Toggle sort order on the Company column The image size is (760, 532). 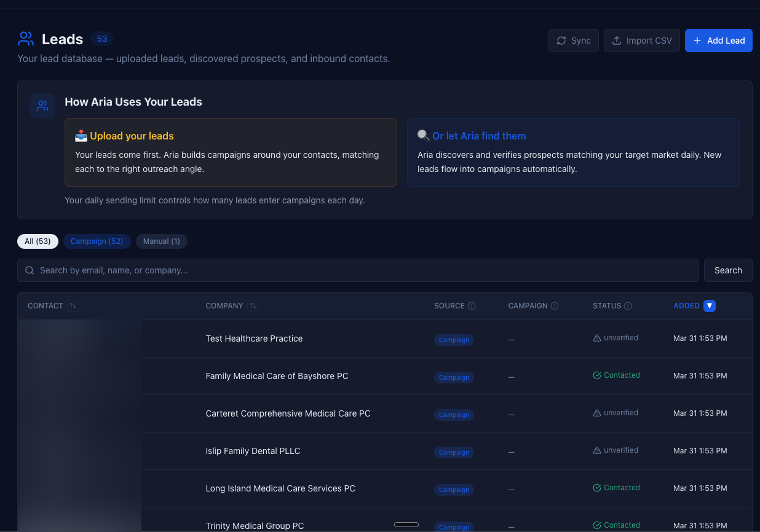tap(253, 306)
